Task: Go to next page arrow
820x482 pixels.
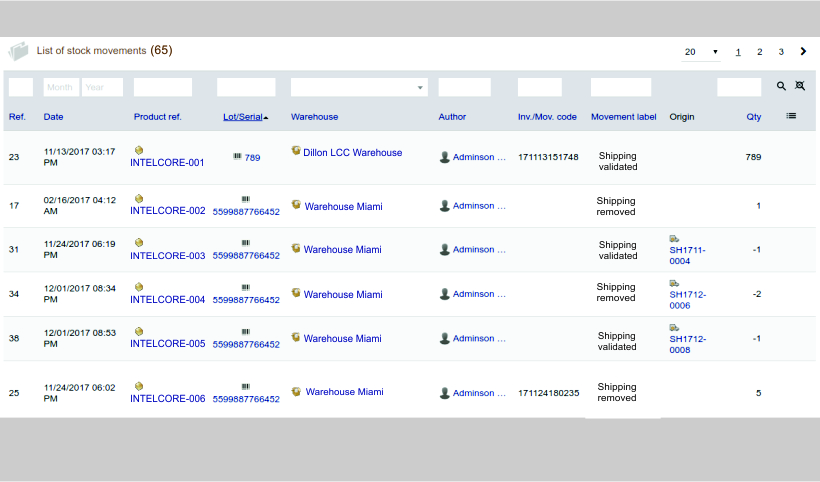Action: click(x=803, y=51)
